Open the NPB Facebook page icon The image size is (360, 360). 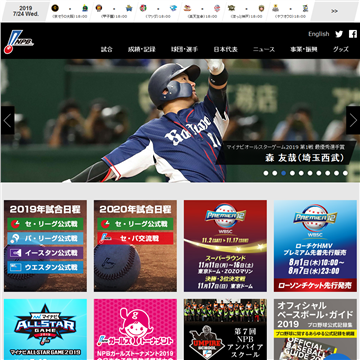pos(353,34)
